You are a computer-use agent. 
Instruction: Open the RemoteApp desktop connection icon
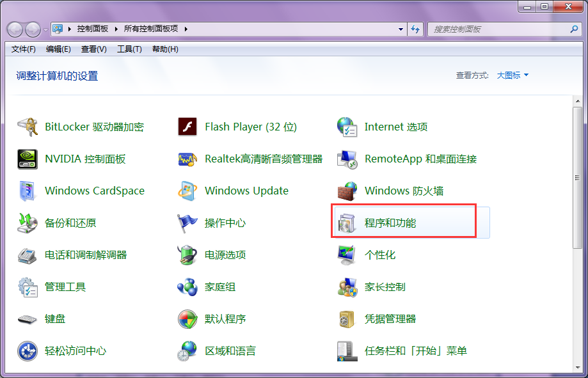347,159
